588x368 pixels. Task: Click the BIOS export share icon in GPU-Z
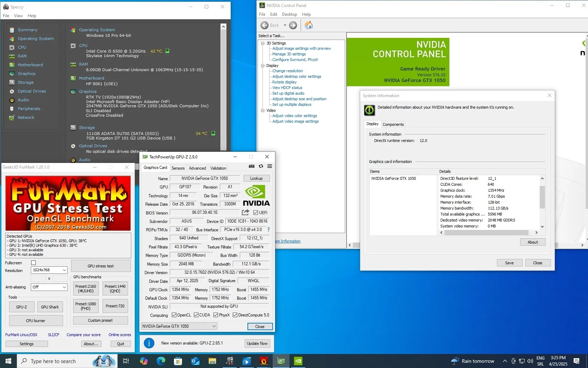coord(245,212)
